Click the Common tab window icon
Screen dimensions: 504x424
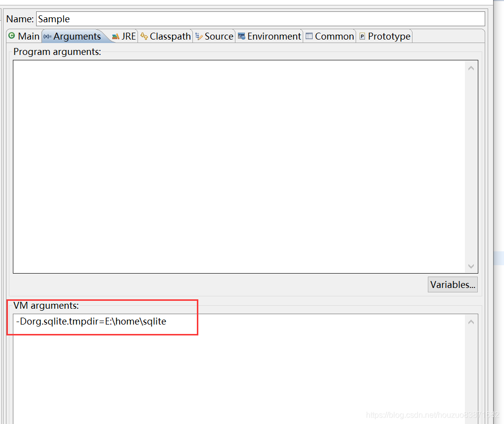point(309,36)
